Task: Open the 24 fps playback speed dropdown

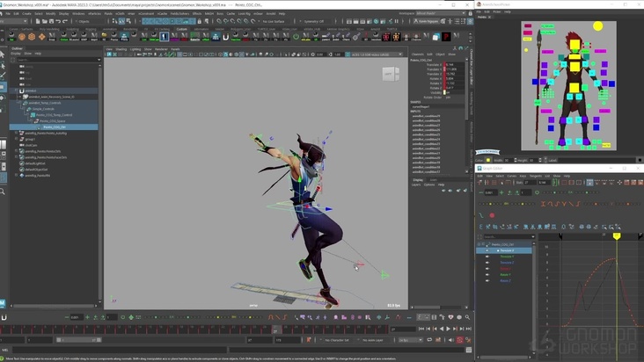Action: coord(410,340)
